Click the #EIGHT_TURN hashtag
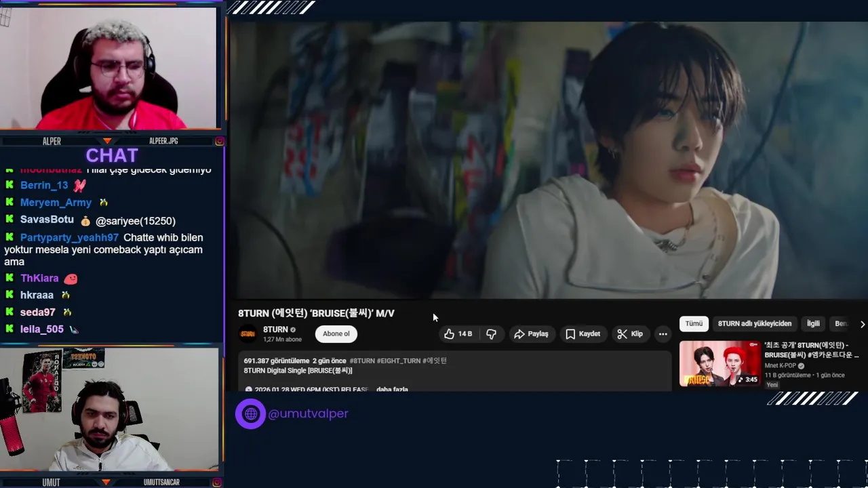This screenshot has width=868, height=488. pyautogui.click(x=399, y=361)
